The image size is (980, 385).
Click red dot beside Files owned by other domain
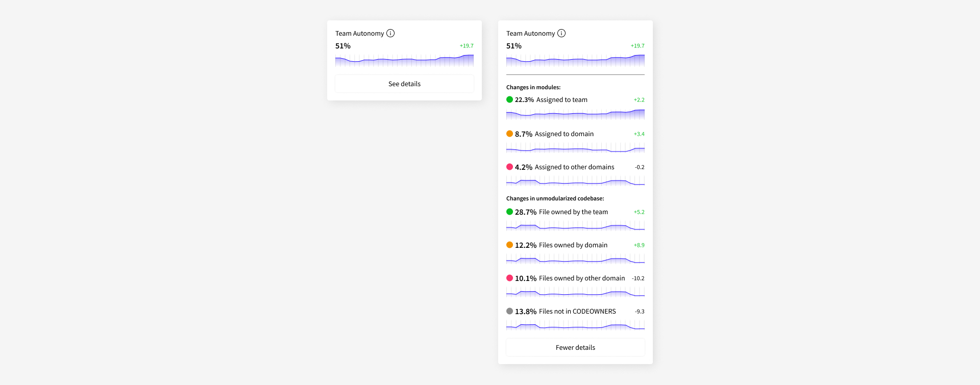click(x=509, y=278)
